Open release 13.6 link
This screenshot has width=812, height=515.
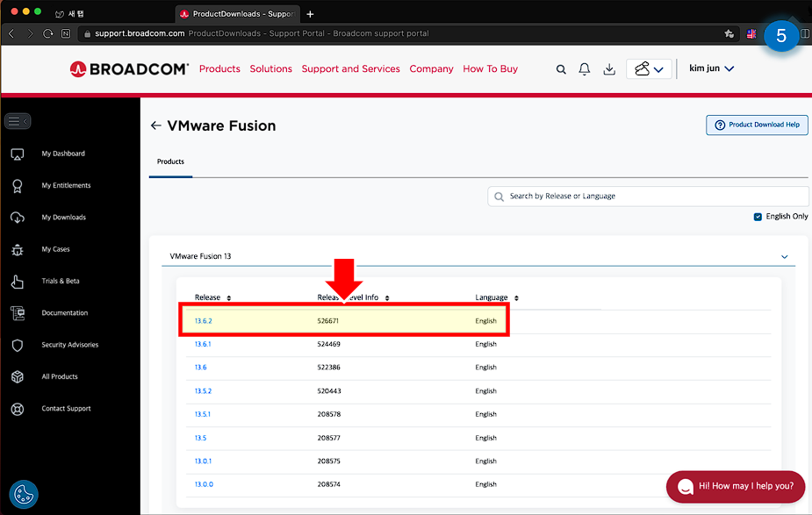200,368
